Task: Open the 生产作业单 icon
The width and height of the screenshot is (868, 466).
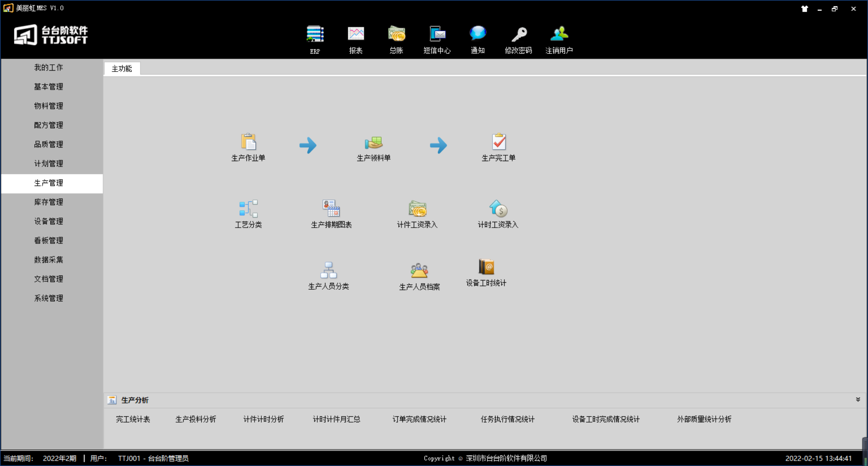Action: pyautogui.click(x=248, y=143)
